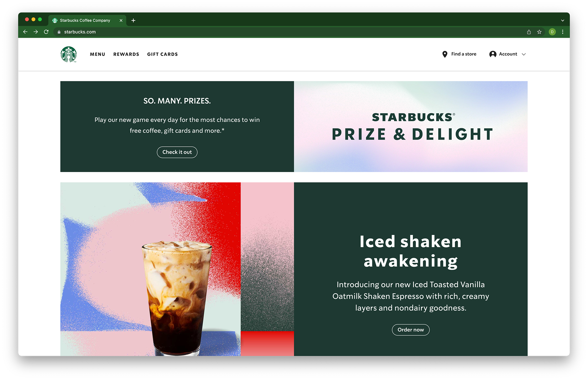This screenshot has width=588, height=380.
Task: Click the Order now button
Action: (x=411, y=330)
